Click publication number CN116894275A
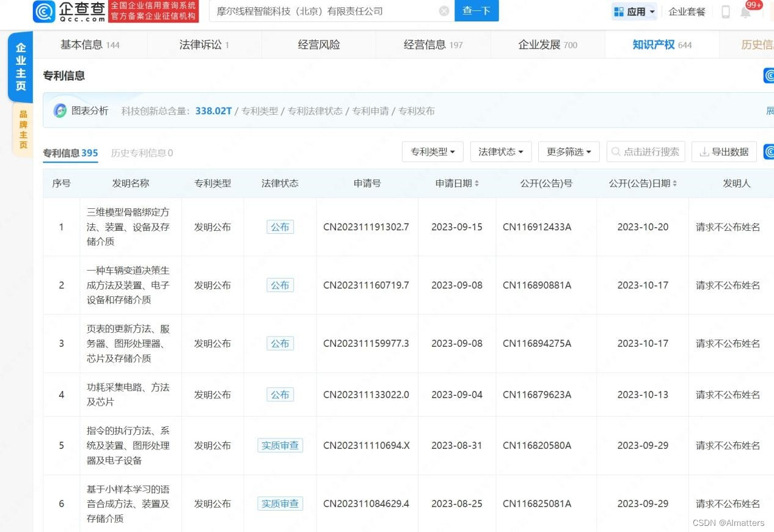Screen dimensions: 774x532 tap(537, 343)
